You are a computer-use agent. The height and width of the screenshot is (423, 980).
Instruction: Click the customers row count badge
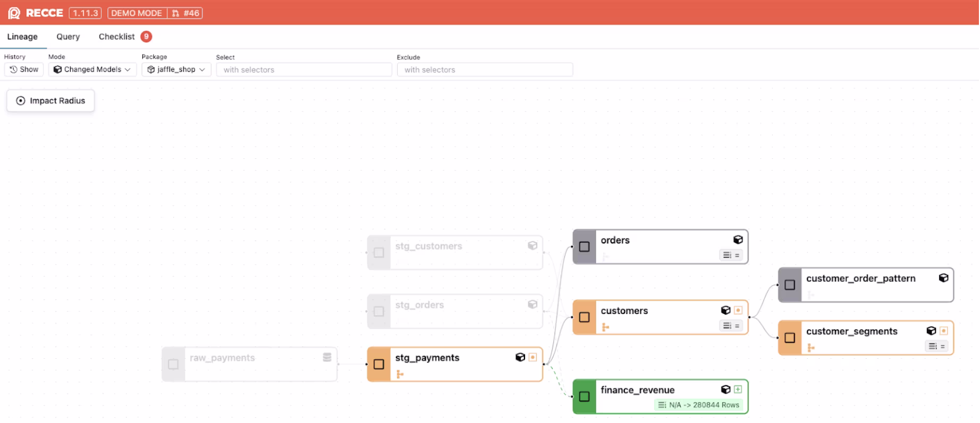(x=731, y=326)
